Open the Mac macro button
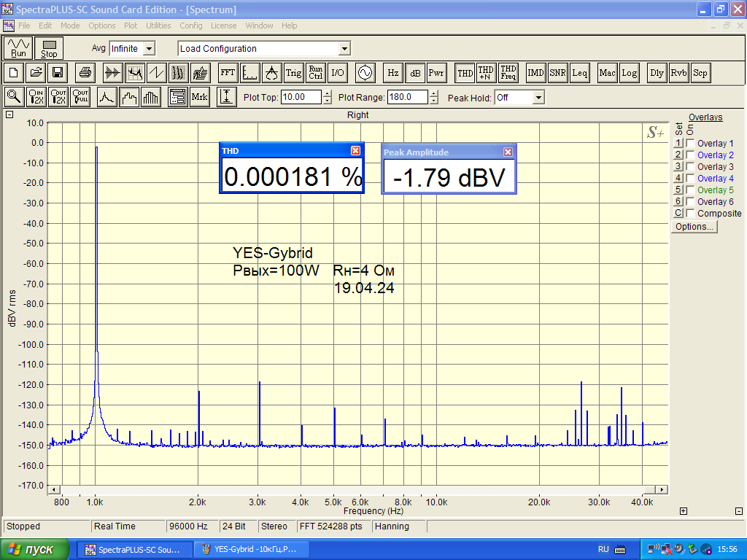 coord(607,73)
